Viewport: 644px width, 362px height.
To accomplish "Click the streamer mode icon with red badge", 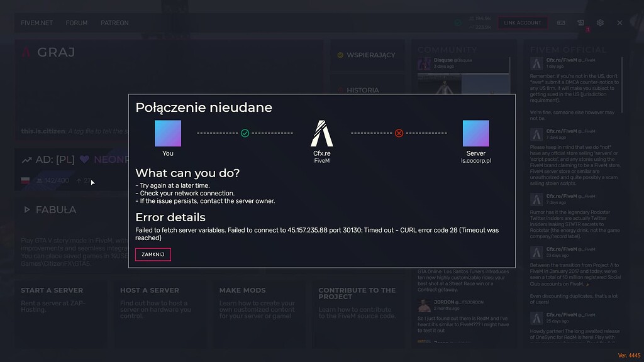I will coord(580,23).
